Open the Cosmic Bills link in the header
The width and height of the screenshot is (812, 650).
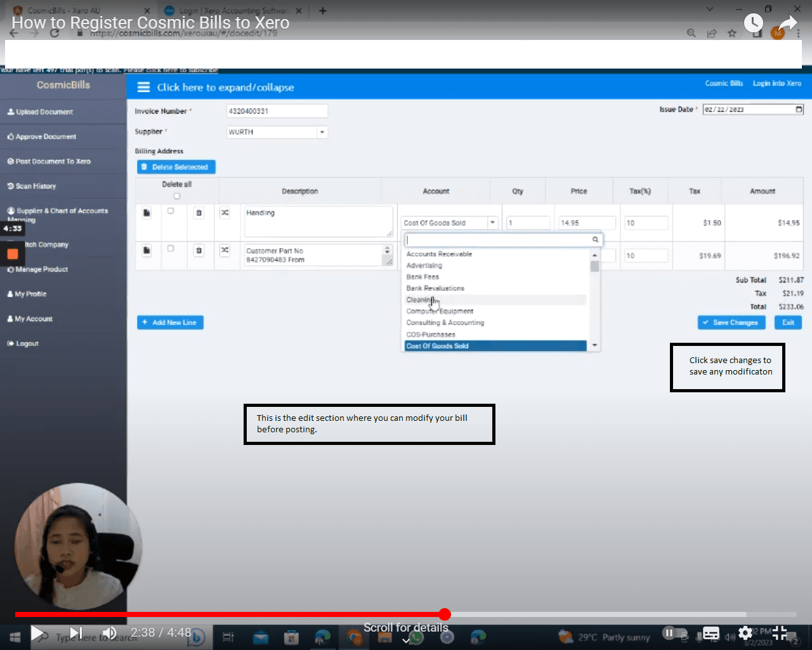coord(724,83)
